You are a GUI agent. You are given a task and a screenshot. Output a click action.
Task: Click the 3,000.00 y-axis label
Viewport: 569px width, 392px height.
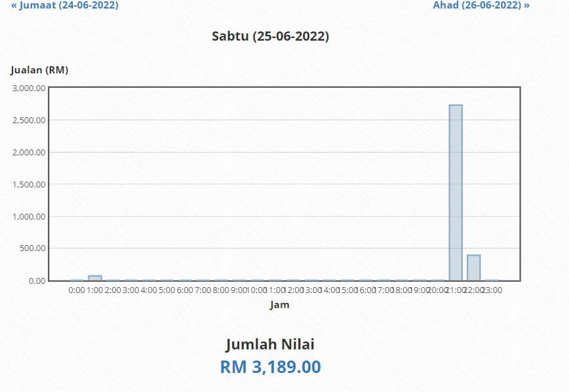tap(29, 88)
